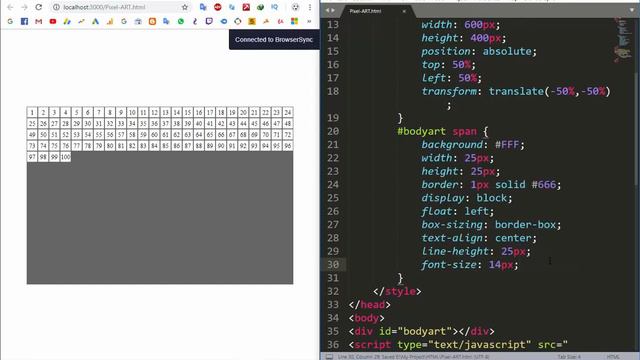Open the red Adobe PDF extension icon

tap(246, 7)
